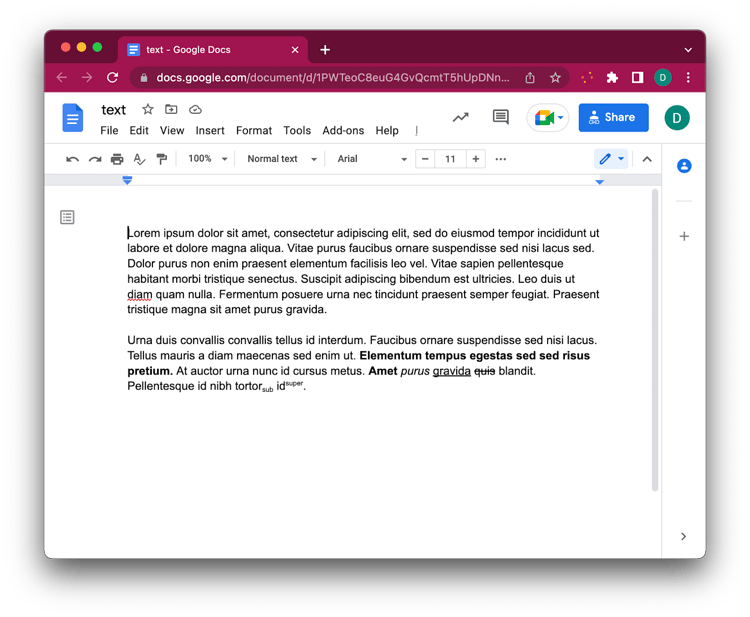Open the Format menu
The image size is (750, 617).
[x=254, y=130]
